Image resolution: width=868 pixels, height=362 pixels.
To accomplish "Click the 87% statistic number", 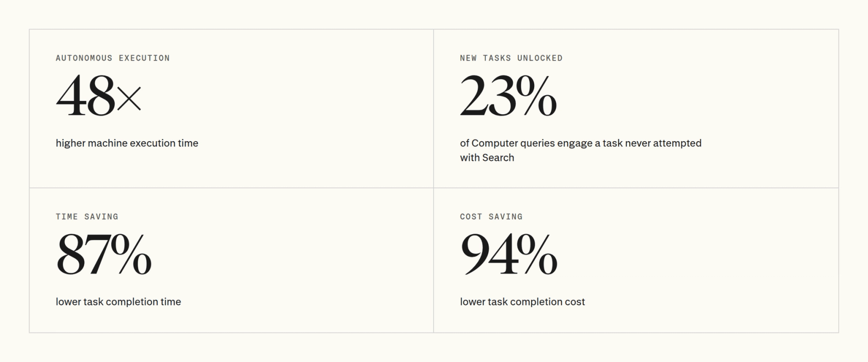I will pyautogui.click(x=104, y=254).
